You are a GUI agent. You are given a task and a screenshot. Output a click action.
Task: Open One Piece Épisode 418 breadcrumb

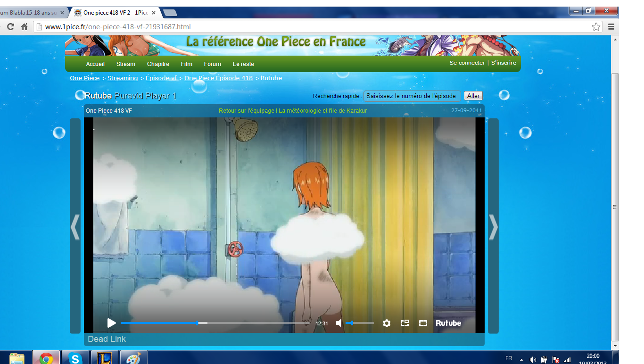click(x=218, y=78)
